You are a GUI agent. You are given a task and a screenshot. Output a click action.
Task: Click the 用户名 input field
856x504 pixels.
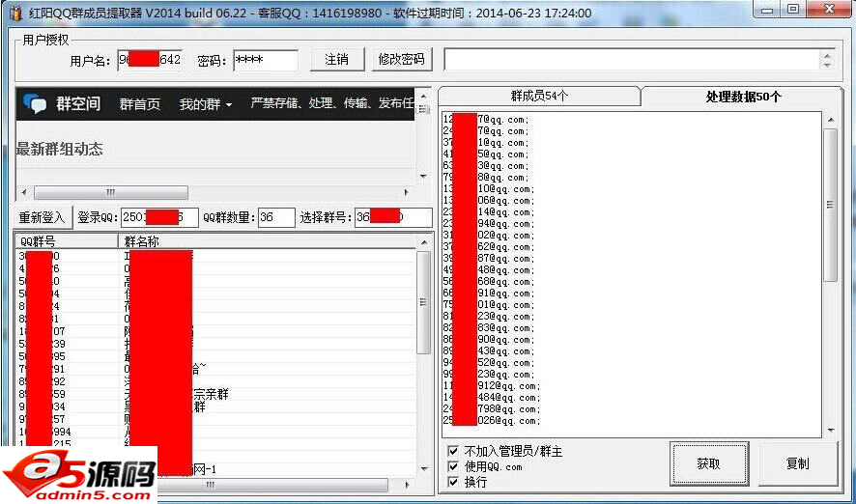coord(150,60)
